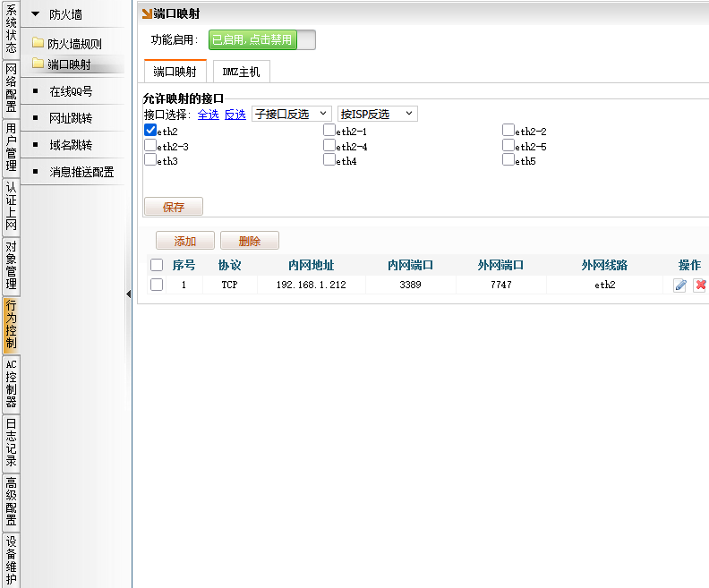Uncheck the eth2 interface checkbox
This screenshot has height=588, width=709.
150,130
